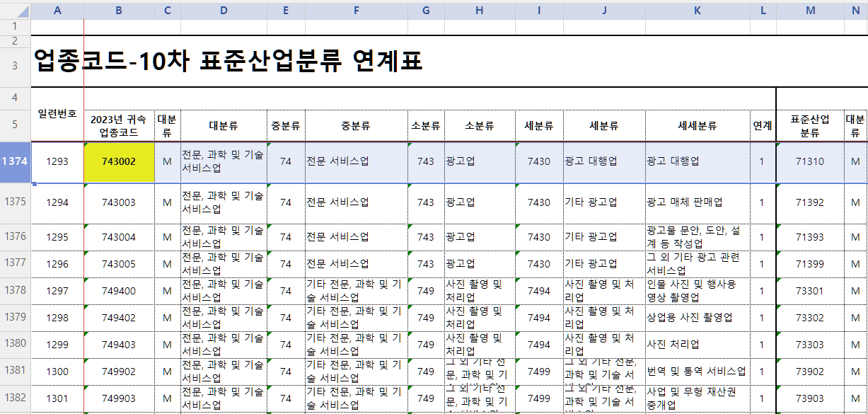
Task: Select the yellow highlighted cell containing 743002
Action: 117,162
